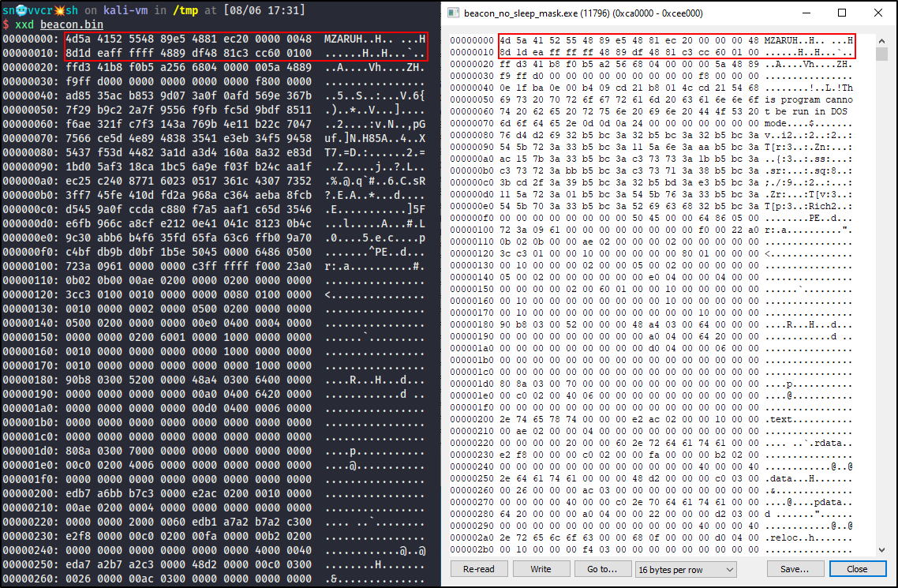Viewport: 898px width, 588px height.
Task: Click the Close button at bottom right
Action: pos(857,569)
